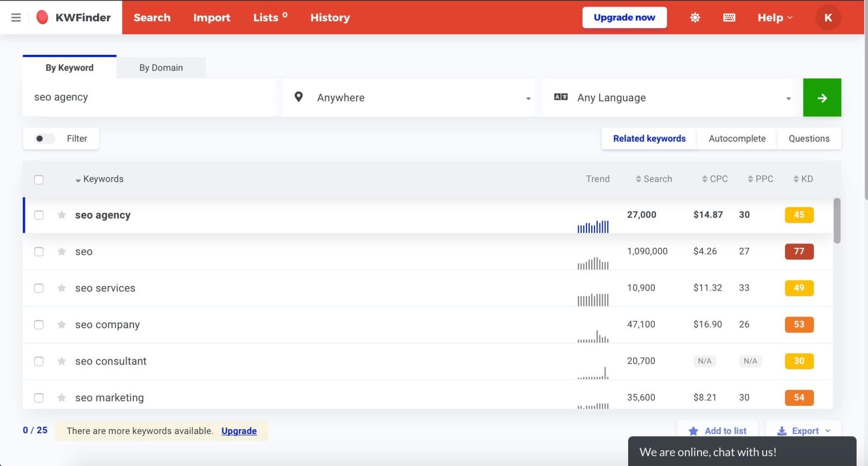Click the user avatar 'K' icon
Viewport: 868px width, 466px height.
[x=828, y=17]
